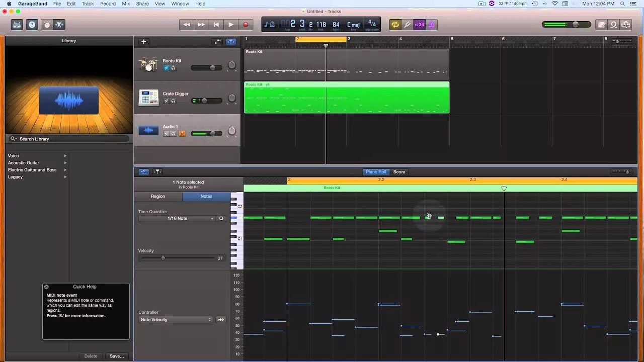Toggle the Count-in 1234 button
The height and width of the screenshot is (362, 644).
(x=420, y=25)
